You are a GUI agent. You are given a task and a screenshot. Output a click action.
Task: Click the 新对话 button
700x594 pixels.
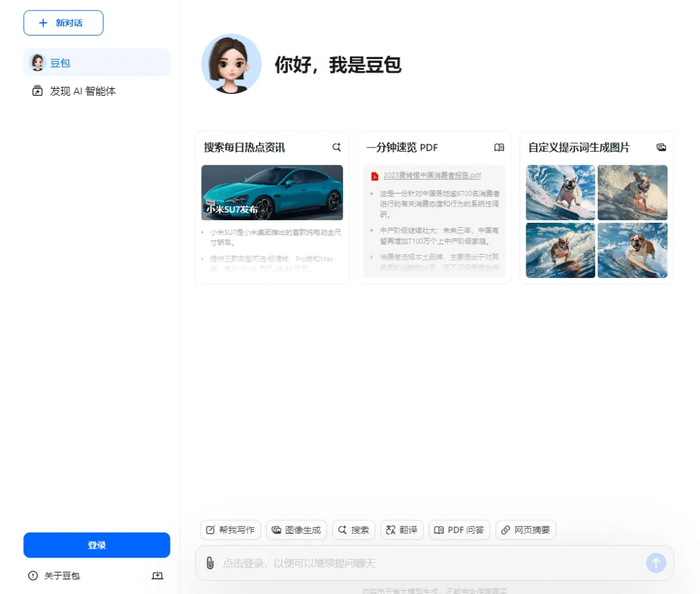(64, 22)
